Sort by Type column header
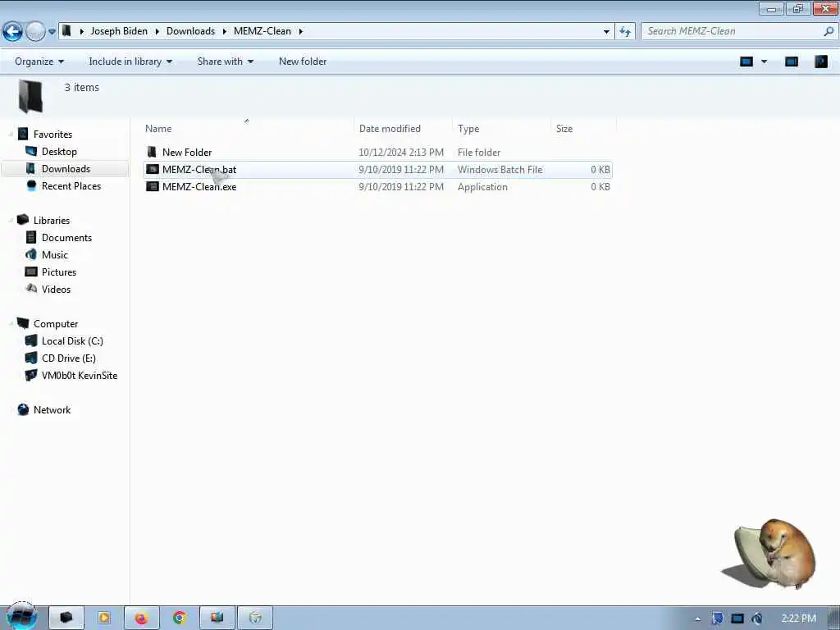840x630 pixels. coord(468,129)
